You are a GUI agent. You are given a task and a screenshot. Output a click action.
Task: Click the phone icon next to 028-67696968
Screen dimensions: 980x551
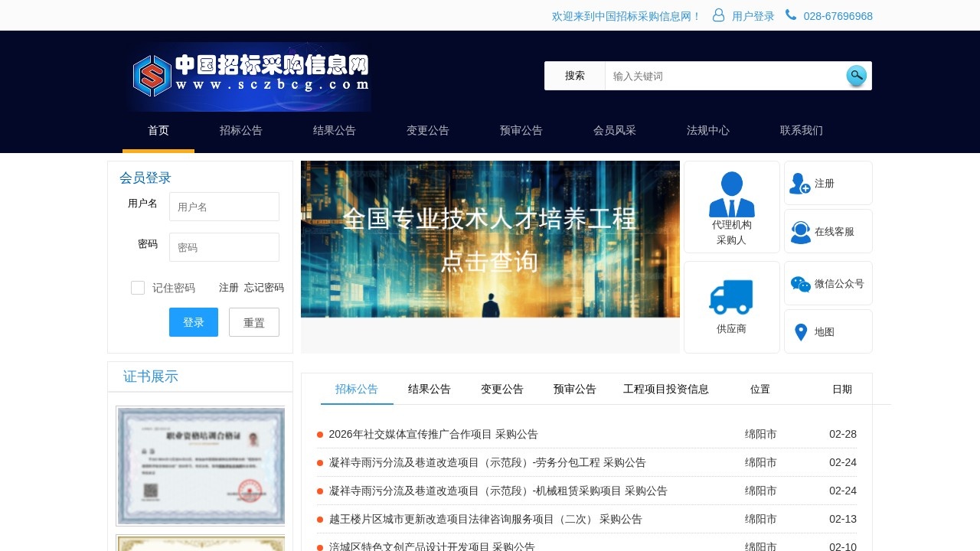pyautogui.click(x=790, y=15)
